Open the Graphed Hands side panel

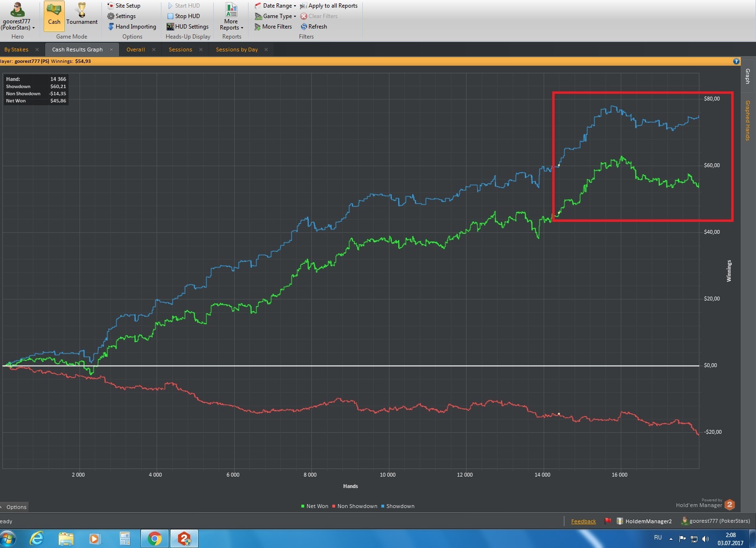pyautogui.click(x=748, y=120)
